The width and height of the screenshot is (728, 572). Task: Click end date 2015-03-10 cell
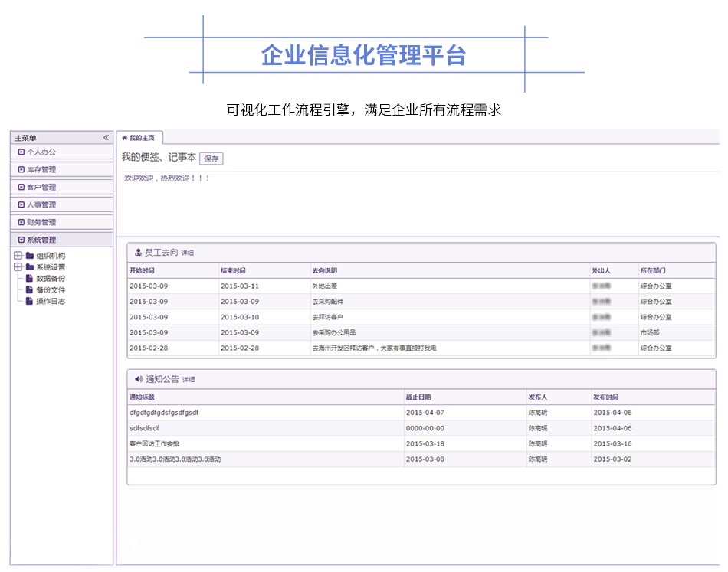(240, 317)
